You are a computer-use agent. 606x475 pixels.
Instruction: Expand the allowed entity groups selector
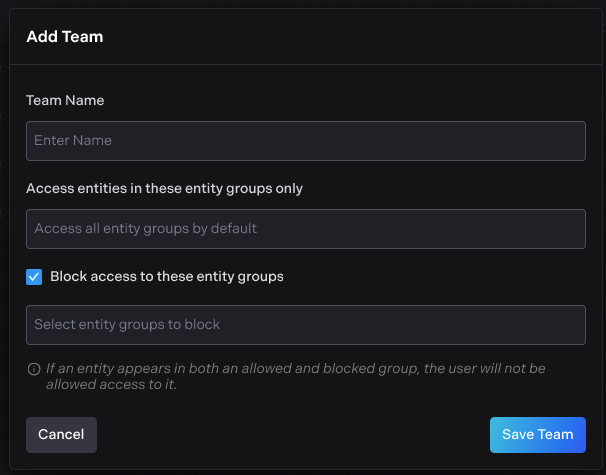[305, 229]
